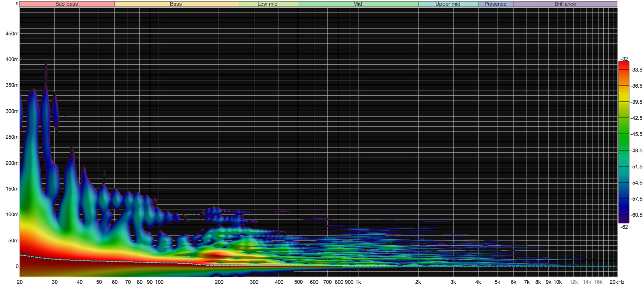Screen dimensions: 644x287
Task: Select the -45.5 color scale tick
Action: coord(636,134)
